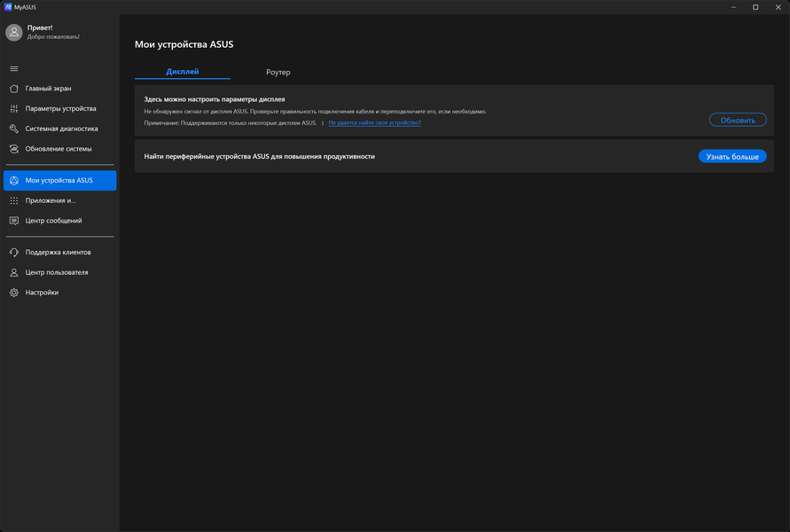This screenshot has width=790, height=532.
Task: Open Поддержка клиентов
Action: (59, 252)
